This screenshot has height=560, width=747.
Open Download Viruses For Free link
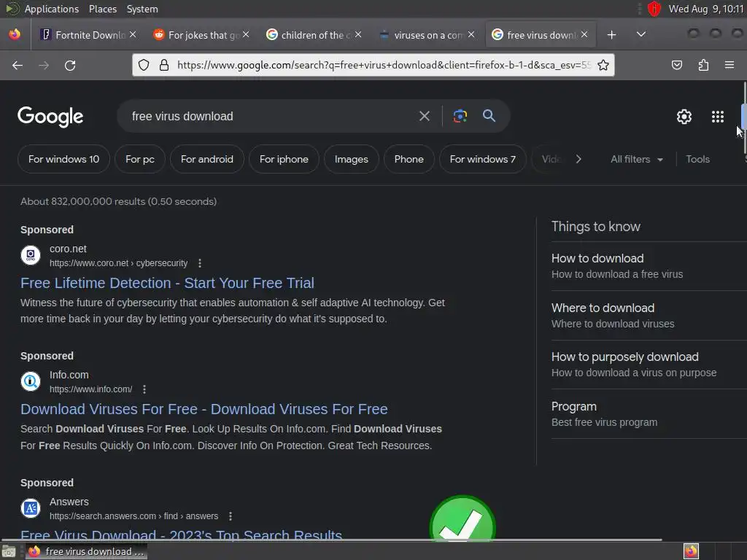(204, 410)
